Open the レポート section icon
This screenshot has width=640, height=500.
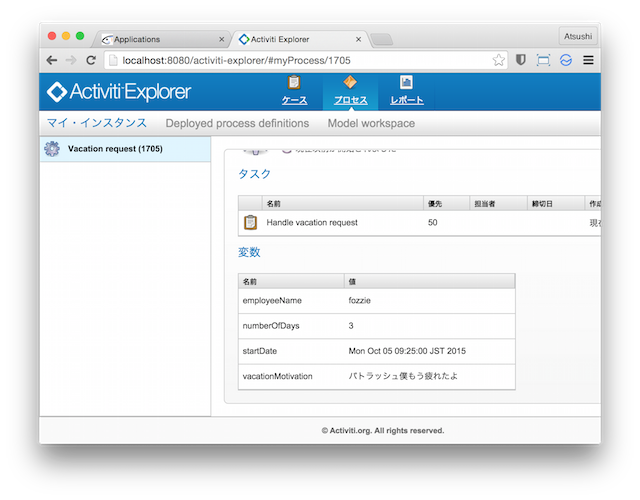point(406,83)
